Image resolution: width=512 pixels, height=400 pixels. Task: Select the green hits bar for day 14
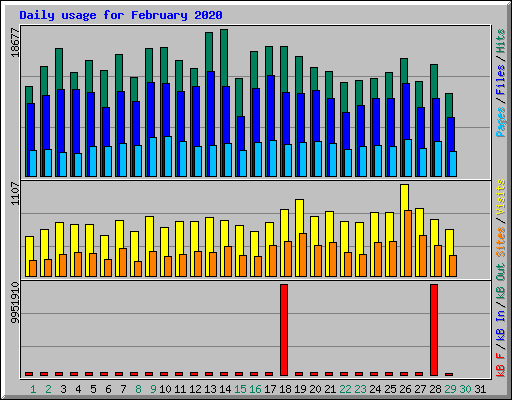tap(224, 57)
